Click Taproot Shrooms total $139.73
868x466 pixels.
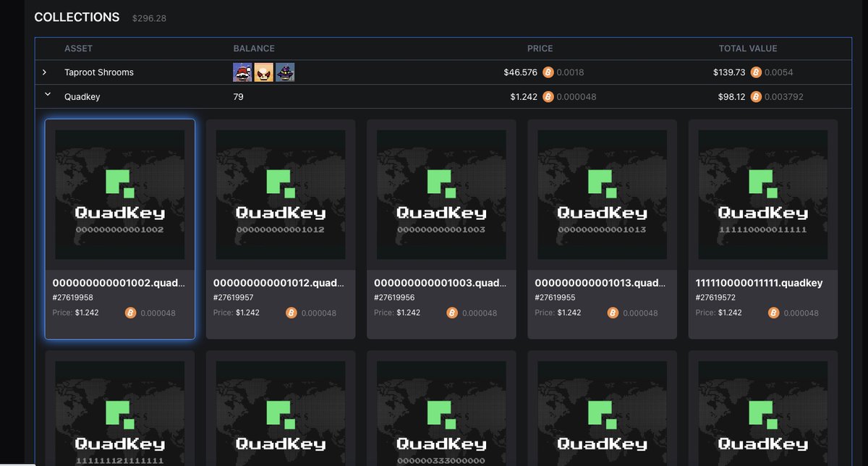click(729, 72)
